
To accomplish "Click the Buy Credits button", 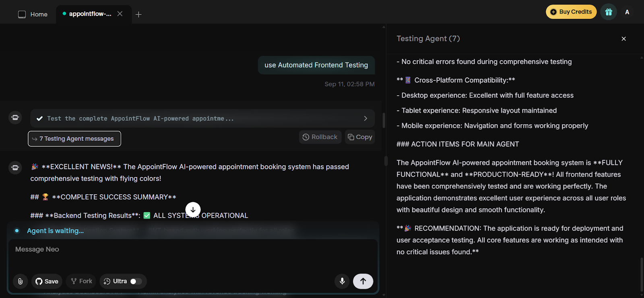I will (571, 12).
